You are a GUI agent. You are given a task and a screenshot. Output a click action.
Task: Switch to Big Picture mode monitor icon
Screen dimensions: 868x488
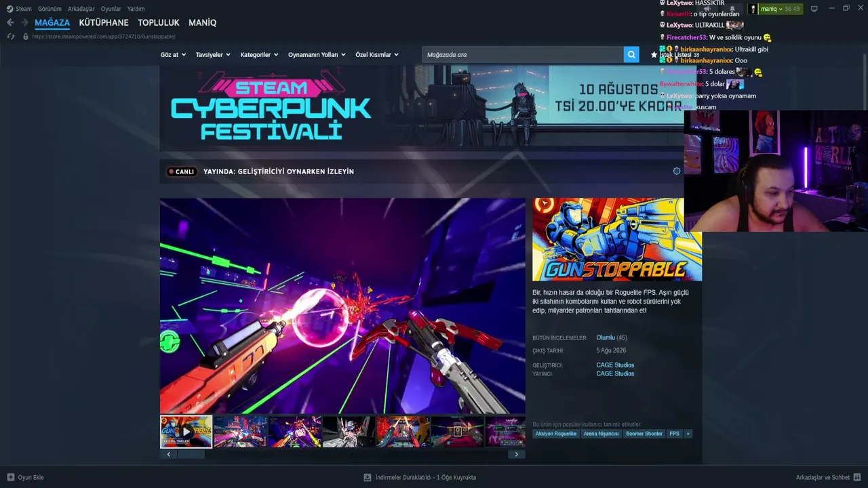(x=814, y=9)
